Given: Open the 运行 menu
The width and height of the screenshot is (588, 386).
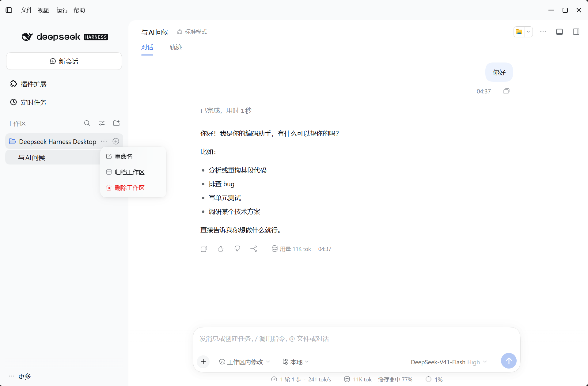Looking at the screenshot, I should tap(62, 10).
